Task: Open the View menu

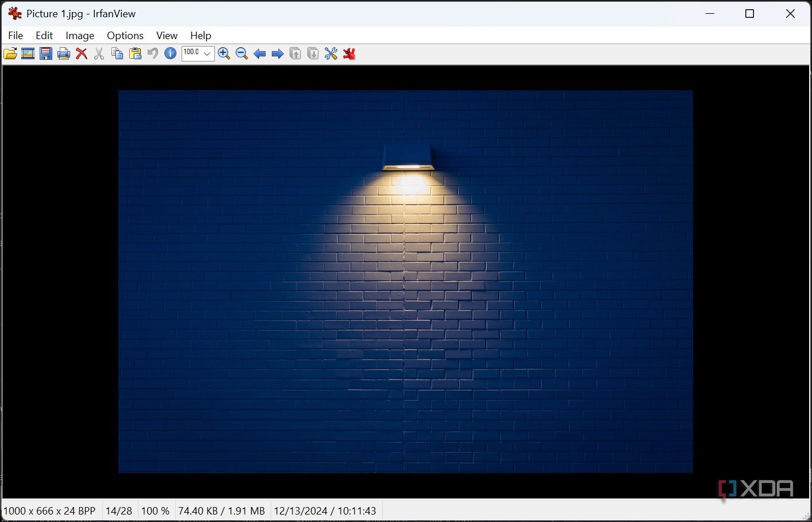Action: 167,36
